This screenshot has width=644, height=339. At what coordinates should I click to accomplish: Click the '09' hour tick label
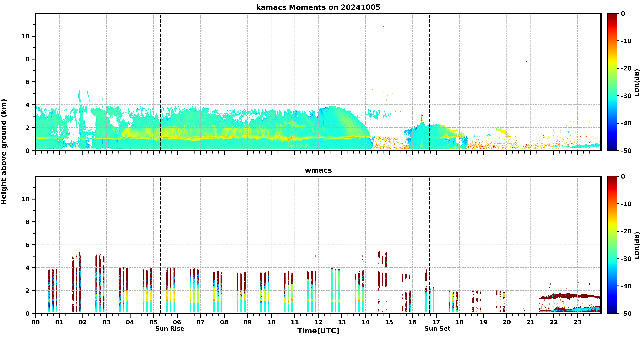[248, 322]
